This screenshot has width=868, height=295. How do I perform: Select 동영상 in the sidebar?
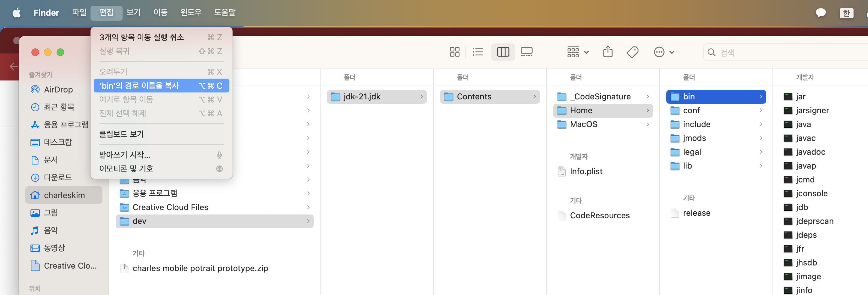[x=63, y=248]
